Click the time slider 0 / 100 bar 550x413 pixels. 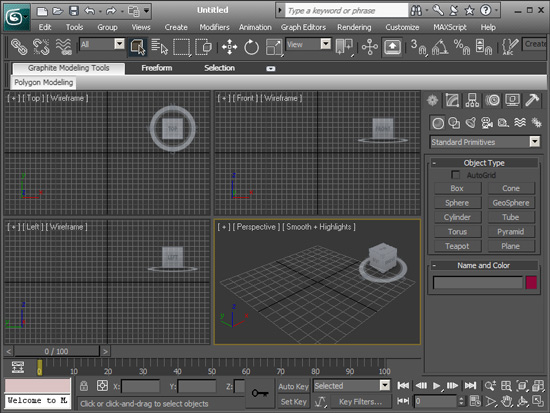(56, 351)
